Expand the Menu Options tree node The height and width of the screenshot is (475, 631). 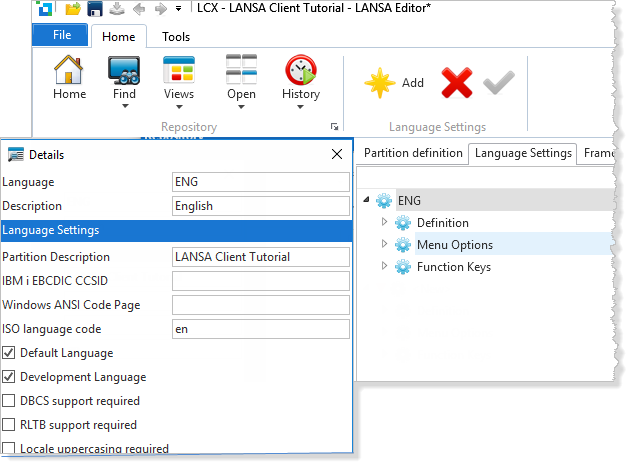click(384, 244)
